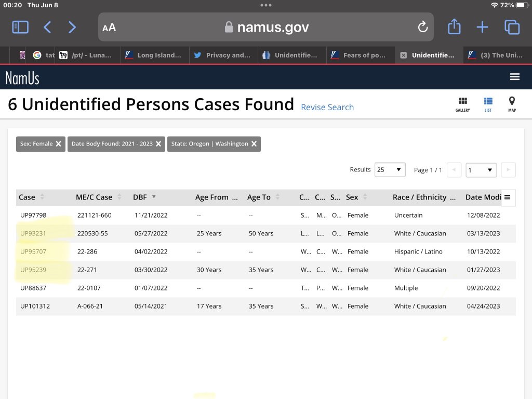Viewport: 532px width, 399px height.
Task: Open case UP93231
Action: coord(33,233)
